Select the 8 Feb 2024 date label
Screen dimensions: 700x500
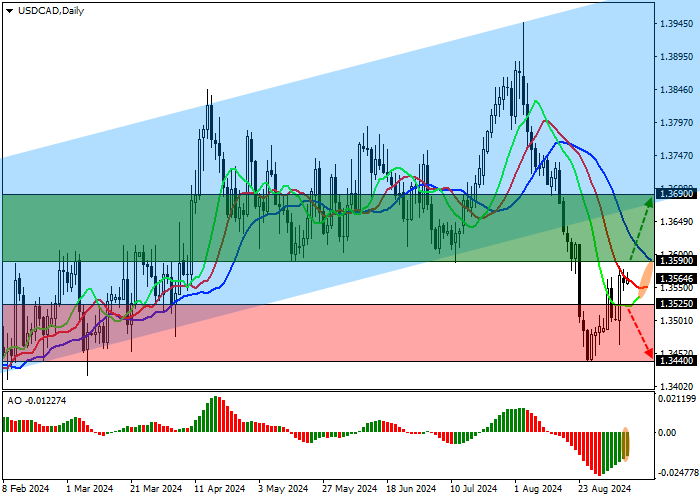coord(25,488)
